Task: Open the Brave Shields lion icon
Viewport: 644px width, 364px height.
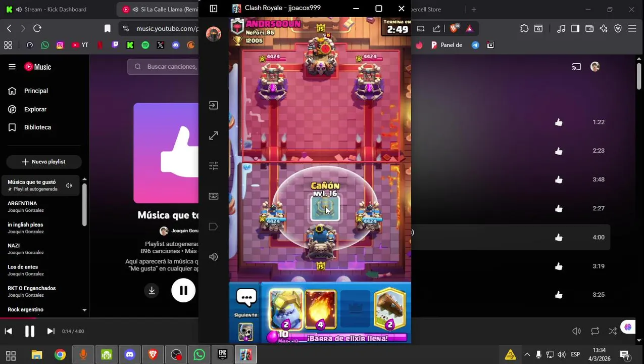Action: 454,28
